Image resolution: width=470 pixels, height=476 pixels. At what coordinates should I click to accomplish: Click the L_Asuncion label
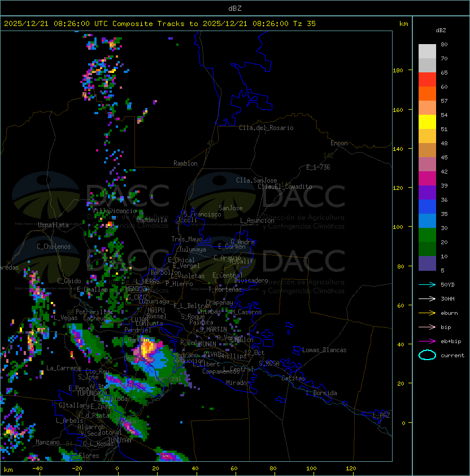point(257,220)
